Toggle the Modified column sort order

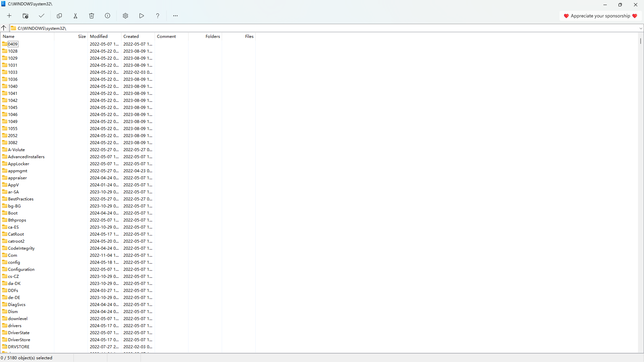tap(98, 36)
